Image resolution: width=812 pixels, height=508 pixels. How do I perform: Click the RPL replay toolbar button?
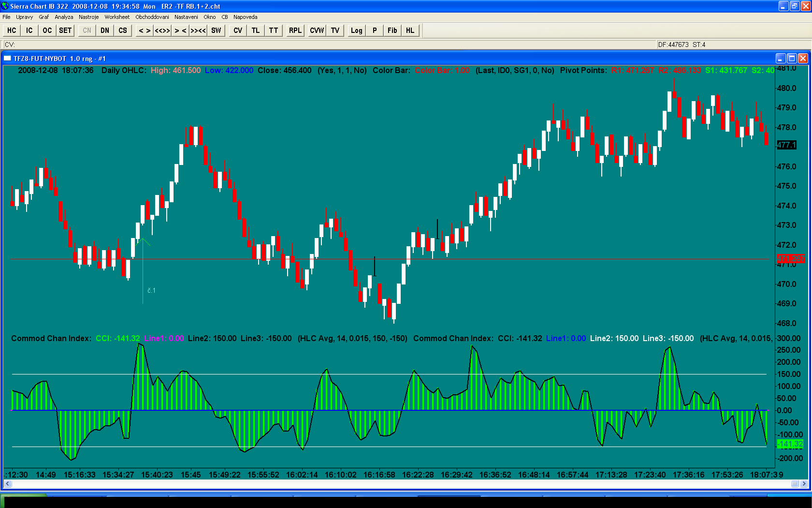pos(295,30)
